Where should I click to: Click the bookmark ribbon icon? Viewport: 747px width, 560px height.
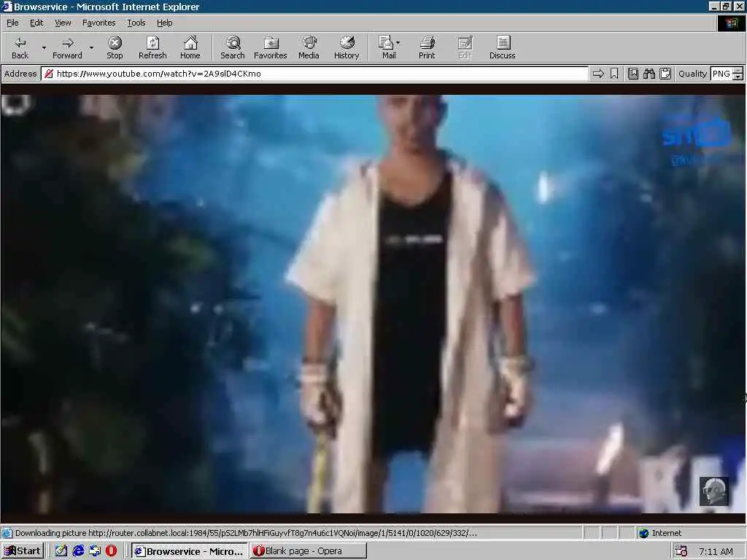click(x=614, y=74)
